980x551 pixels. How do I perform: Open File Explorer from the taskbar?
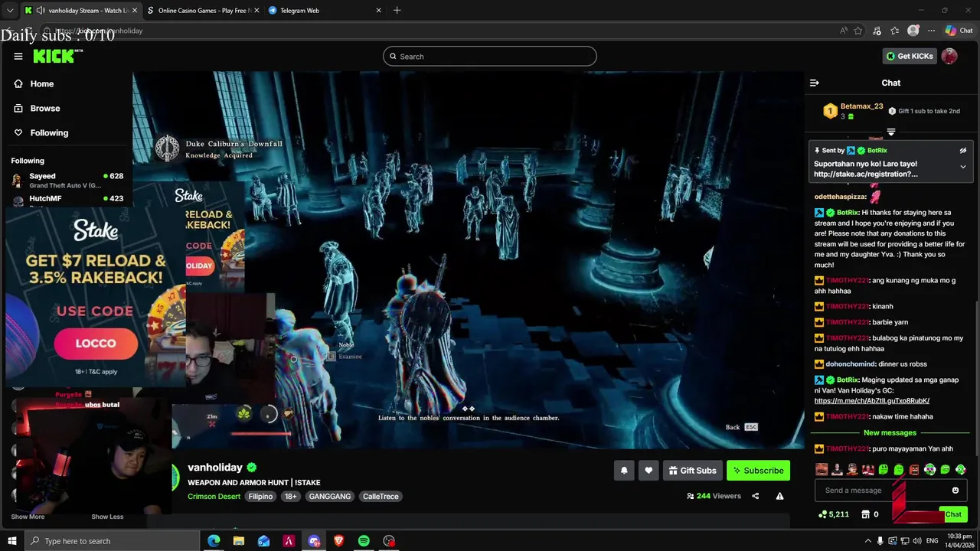[x=239, y=541]
